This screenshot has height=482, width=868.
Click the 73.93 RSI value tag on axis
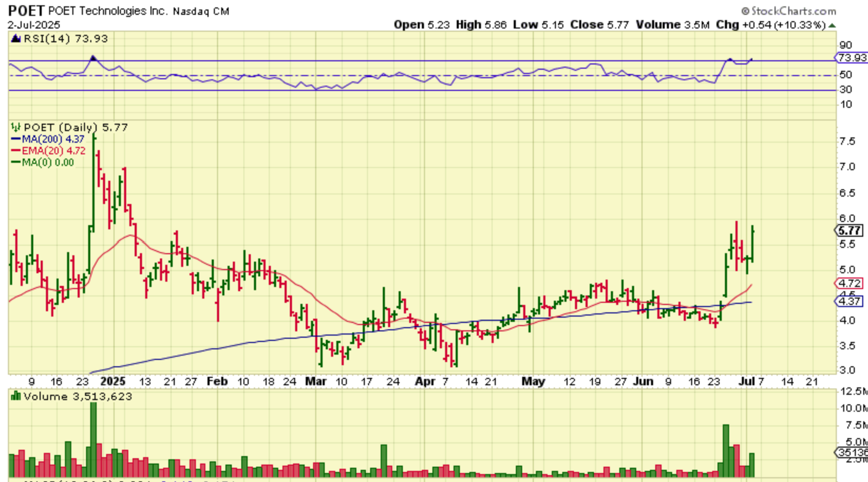851,58
